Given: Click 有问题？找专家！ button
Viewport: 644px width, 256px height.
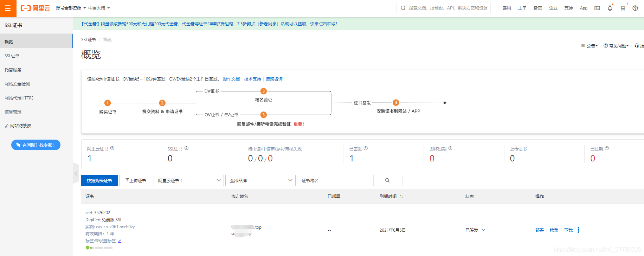Looking at the screenshot, I should 36,145.
